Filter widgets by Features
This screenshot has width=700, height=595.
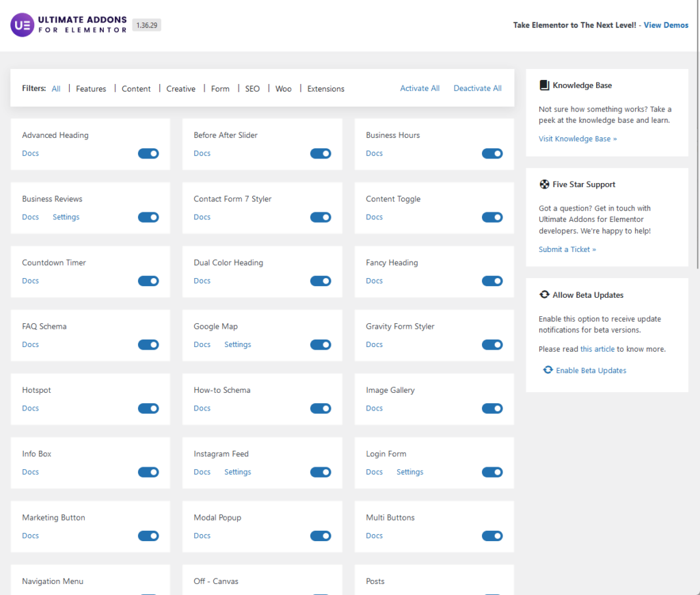click(91, 89)
